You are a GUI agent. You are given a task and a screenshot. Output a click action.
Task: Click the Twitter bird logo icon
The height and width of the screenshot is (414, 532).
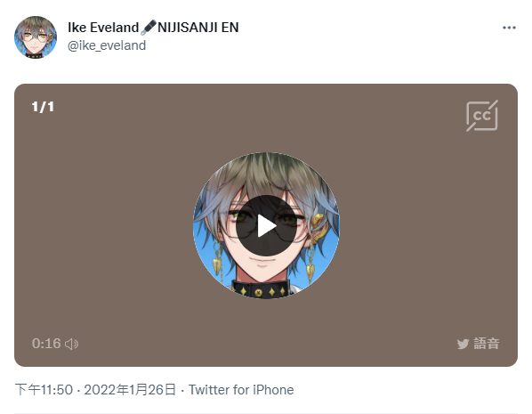point(463,344)
